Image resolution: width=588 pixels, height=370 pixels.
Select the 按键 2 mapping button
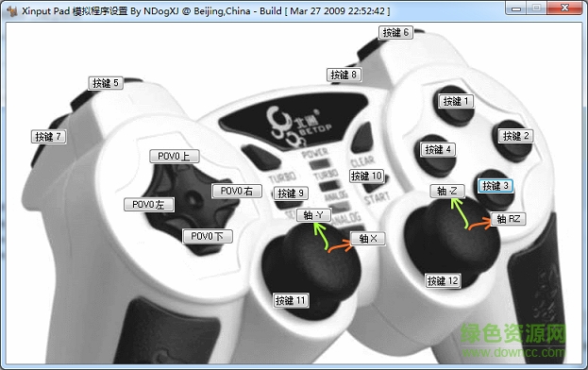[x=515, y=136]
